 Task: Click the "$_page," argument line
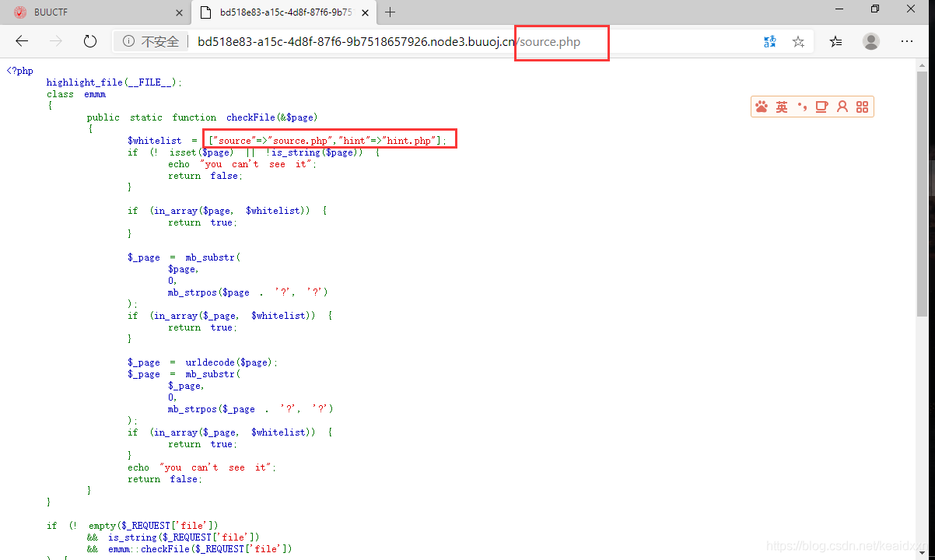tap(186, 386)
